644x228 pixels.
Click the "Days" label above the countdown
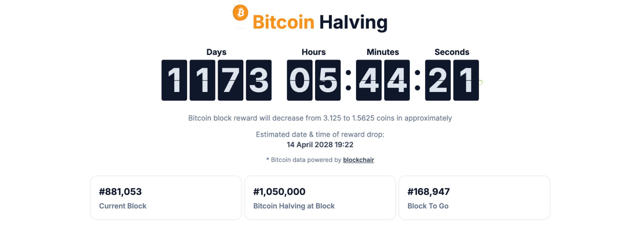[216, 52]
